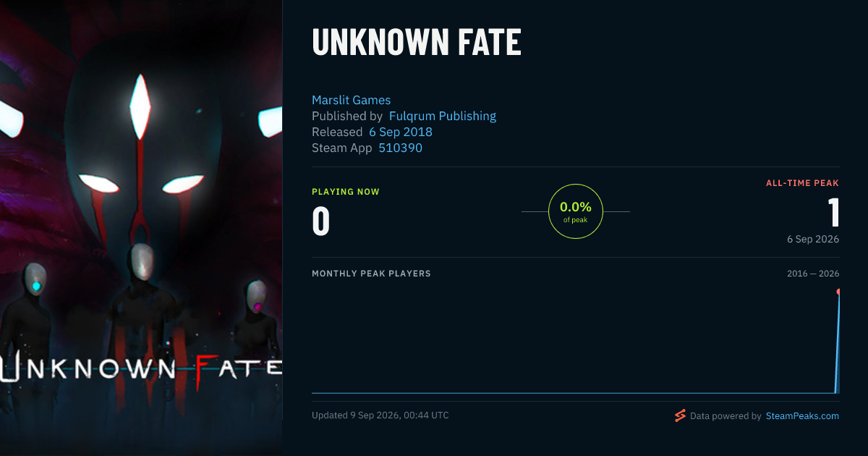Click the blue monthly peak chart line
Viewport: 868px width, 456px height.
click(575, 393)
